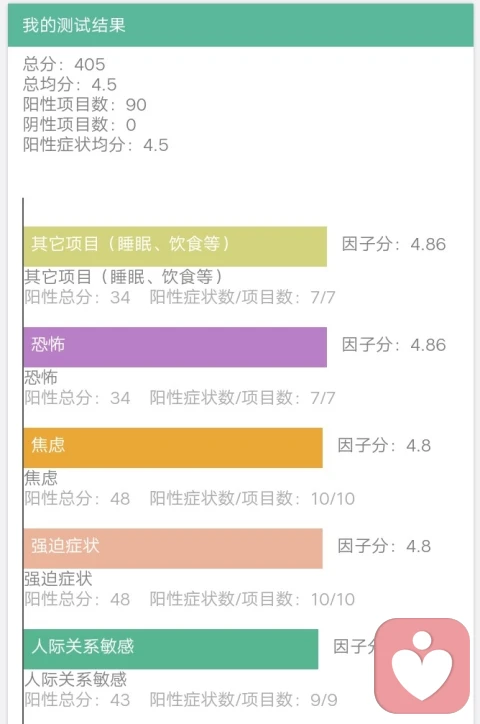The width and height of the screenshot is (480, 724).
Task: Click the 总分 405 text
Action: (x=64, y=64)
